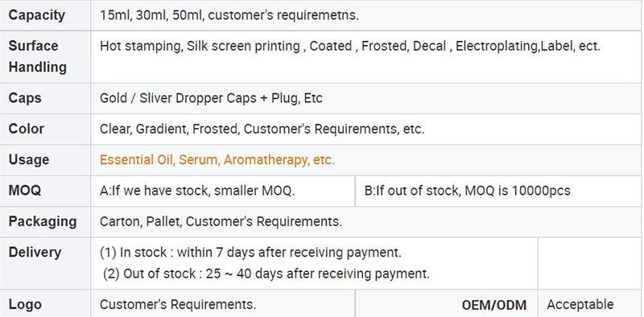644x317 pixels.
Task: Select the Hot stamping surface options text
Action: point(350,46)
